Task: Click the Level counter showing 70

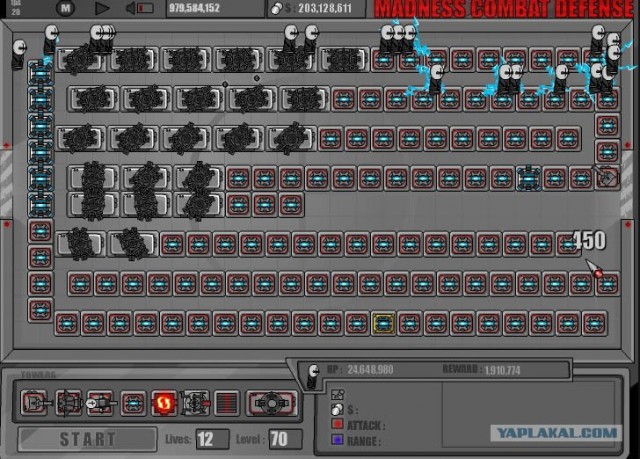Action: 285,439
